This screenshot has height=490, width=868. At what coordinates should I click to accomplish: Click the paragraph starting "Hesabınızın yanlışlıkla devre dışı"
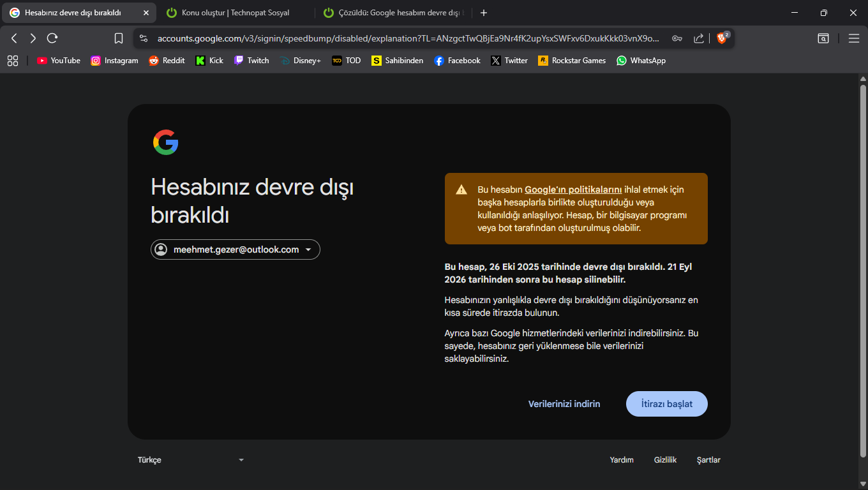point(571,306)
